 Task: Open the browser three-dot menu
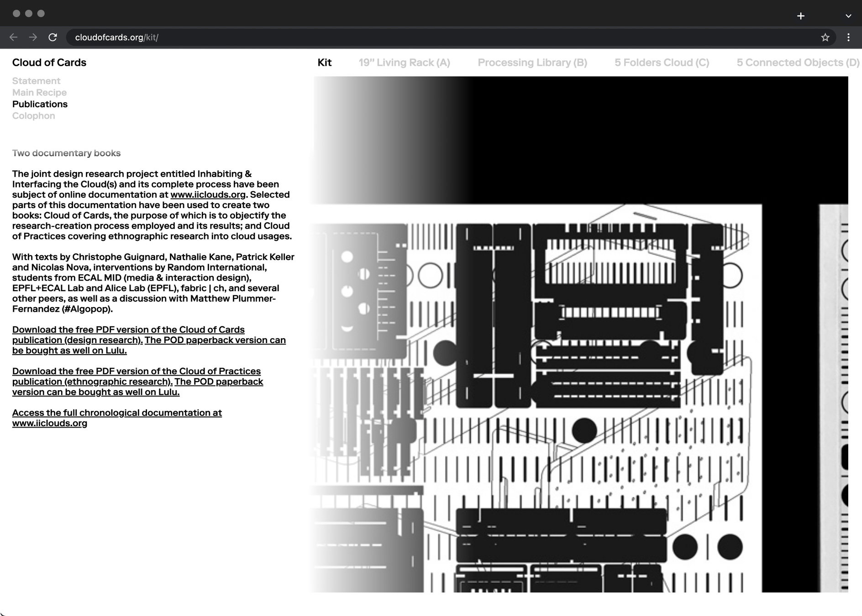[848, 37]
